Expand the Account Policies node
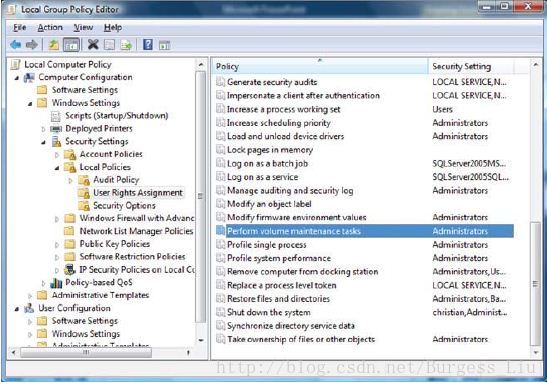547x387 pixels. pos(57,155)
